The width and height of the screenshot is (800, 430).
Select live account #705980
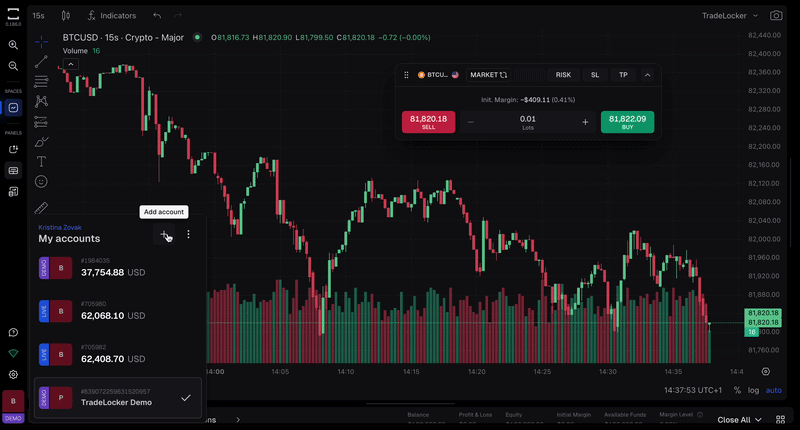pos(117,311)
